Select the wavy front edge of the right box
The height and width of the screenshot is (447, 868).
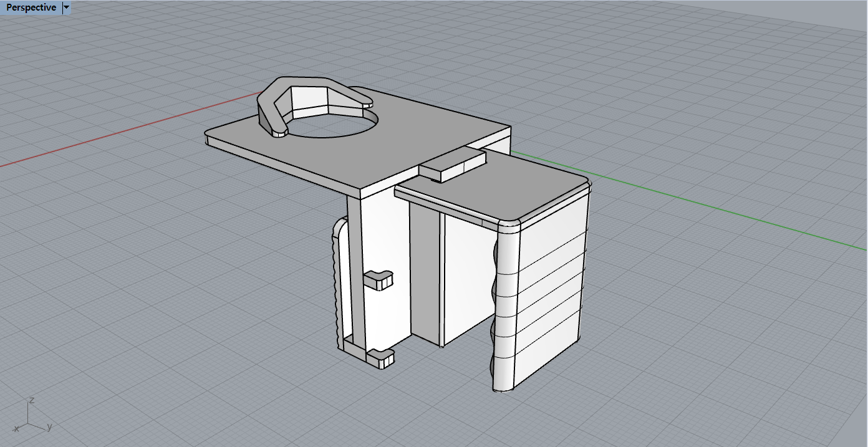click(497, 305)
